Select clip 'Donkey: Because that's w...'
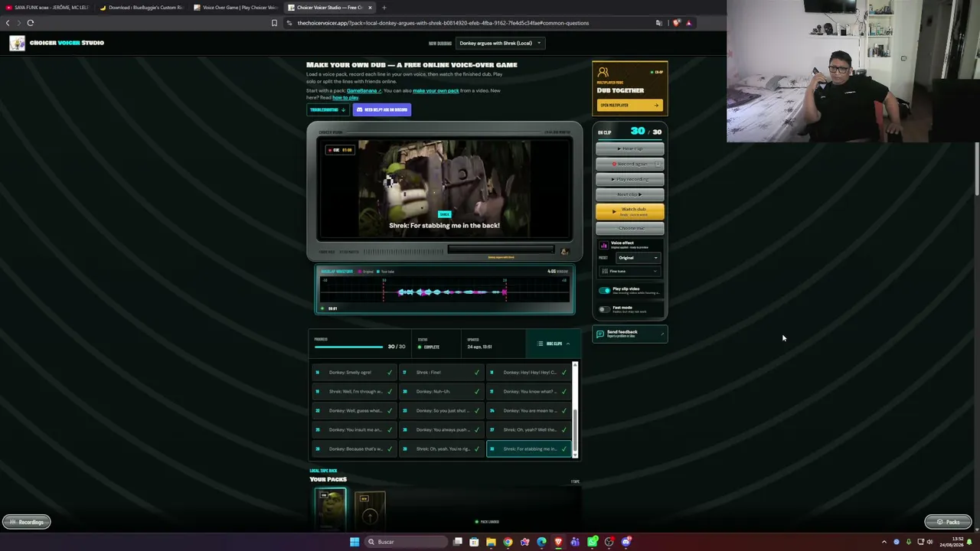The height and width of the screenshot is (551, 980). [x=355, y=449]
